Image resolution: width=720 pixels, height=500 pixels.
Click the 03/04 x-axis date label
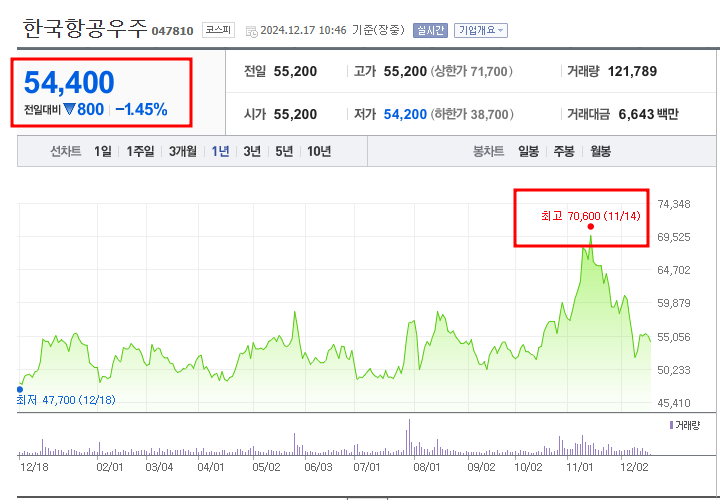point(159,467)
